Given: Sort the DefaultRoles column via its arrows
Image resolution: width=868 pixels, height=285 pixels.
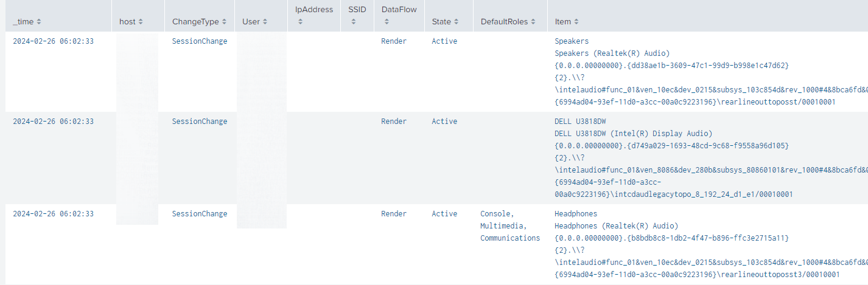Looking at the screenshot, I should pos(533,22).
